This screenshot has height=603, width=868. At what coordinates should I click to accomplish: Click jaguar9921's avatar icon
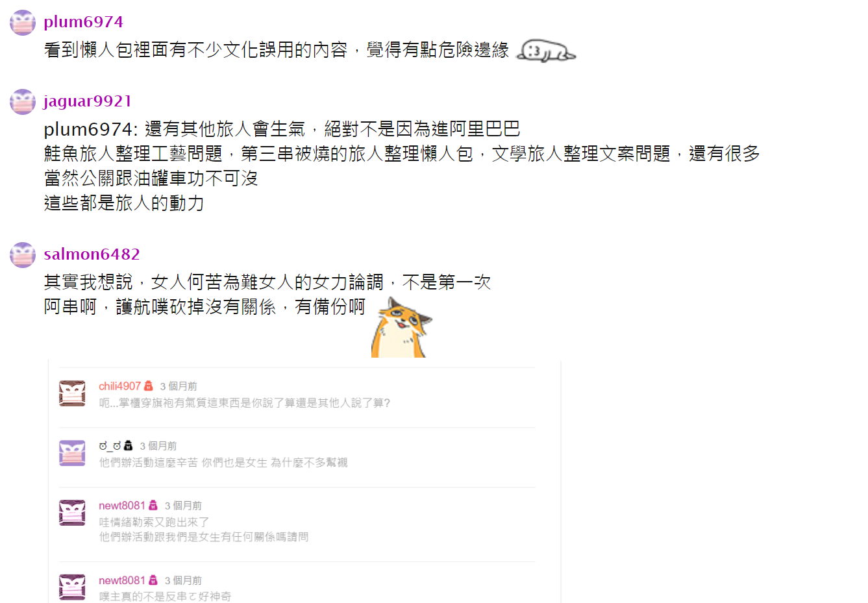pyautogui.click(x=23, y=102)
